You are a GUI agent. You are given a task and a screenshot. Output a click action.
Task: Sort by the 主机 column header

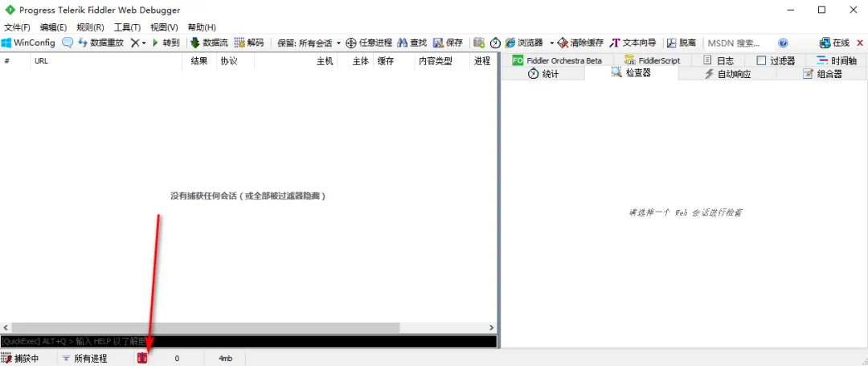pos(296,61)
